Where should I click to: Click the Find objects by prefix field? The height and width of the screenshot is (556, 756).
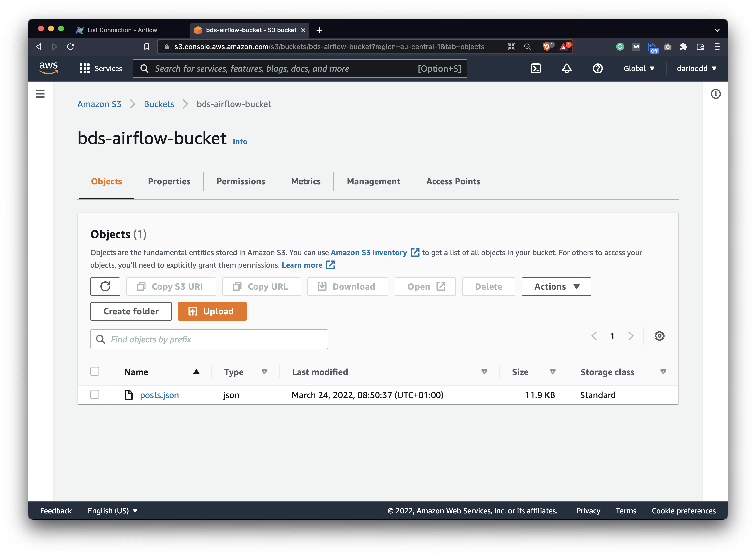215,339
